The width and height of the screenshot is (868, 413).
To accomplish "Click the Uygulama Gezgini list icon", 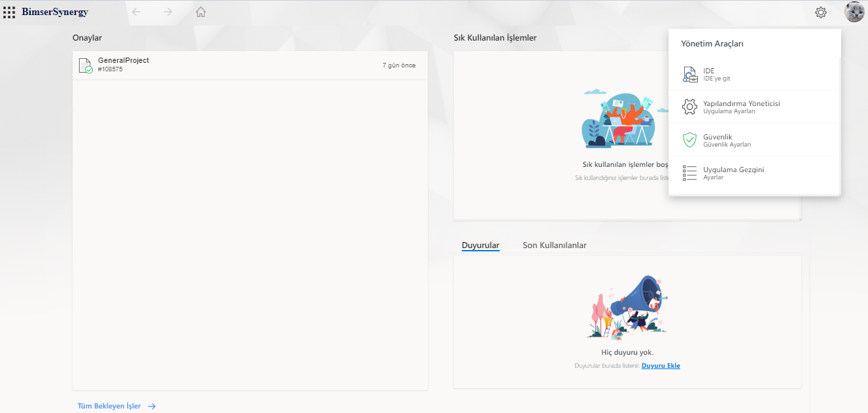I will point(689,173).
